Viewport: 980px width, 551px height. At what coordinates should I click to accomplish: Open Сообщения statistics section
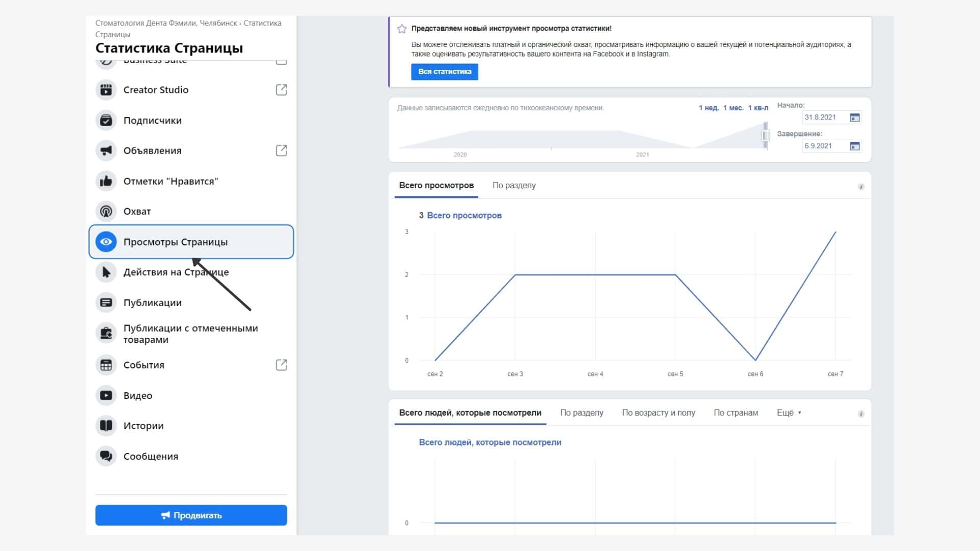coord(191,456)
